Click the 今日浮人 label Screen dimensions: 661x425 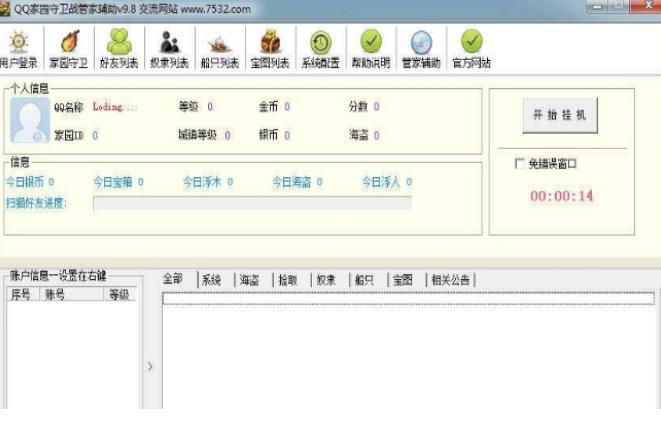pyautogui.click(x=381, y=182)
